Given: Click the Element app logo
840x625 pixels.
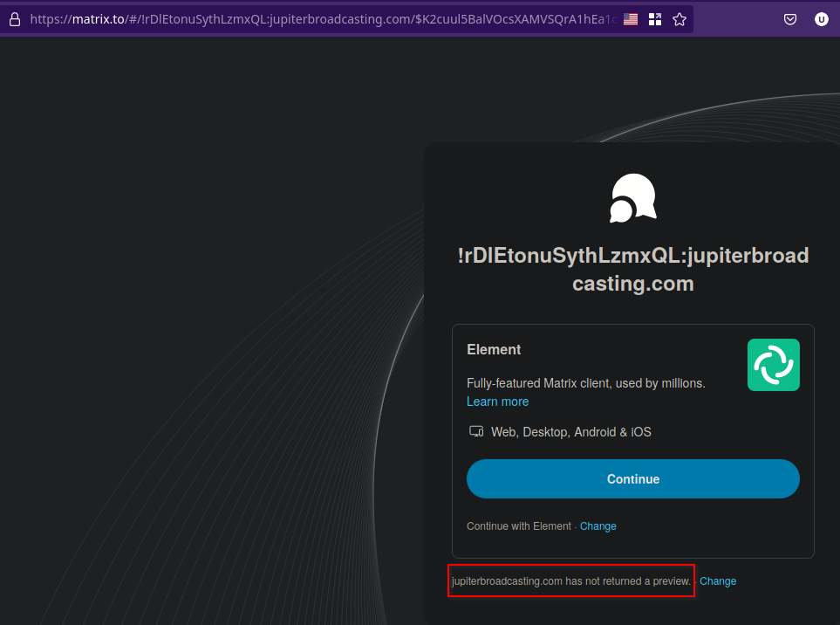Looking at the screenshot, I should click(x=774, y=365).
